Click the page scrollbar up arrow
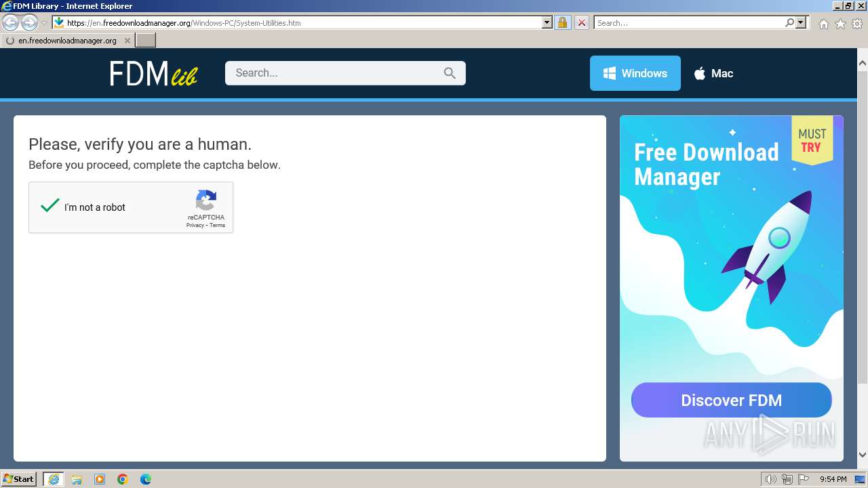The height and width of the screenshot is (488, 868). [863, 63]
